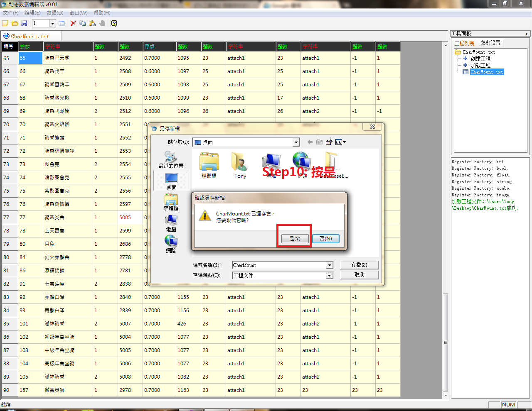Image resolution: width=532 pixels, height=411 pixels.
Task: Click the table grid toolbar icon
Action: pyautogui.click(x=62, y=23)
